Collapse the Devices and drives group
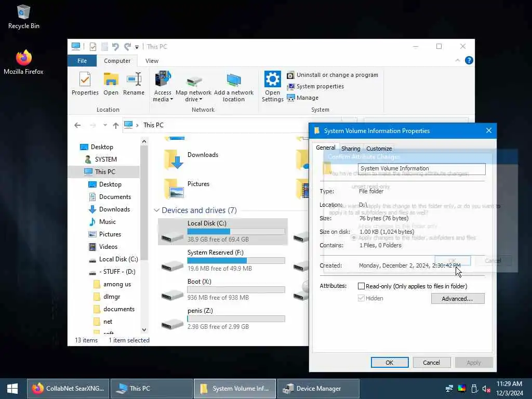 (x=156, y=210)
